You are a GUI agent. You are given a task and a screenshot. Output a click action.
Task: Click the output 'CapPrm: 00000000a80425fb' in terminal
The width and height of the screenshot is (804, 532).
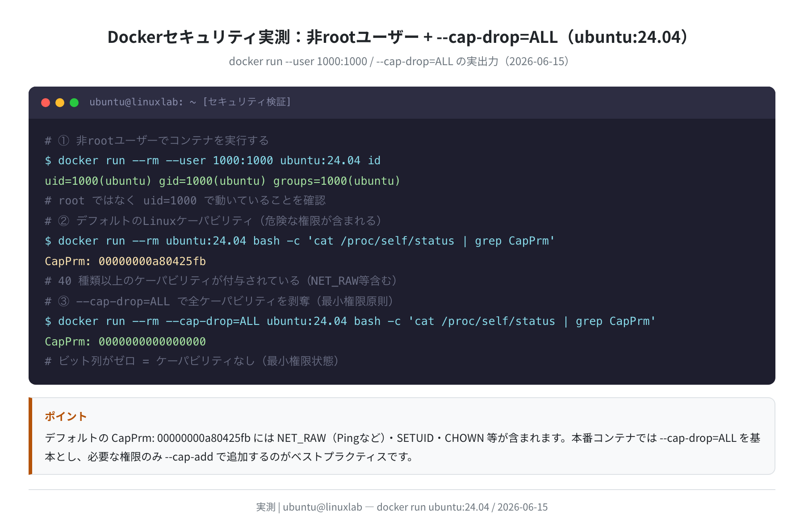click(126, 261)
